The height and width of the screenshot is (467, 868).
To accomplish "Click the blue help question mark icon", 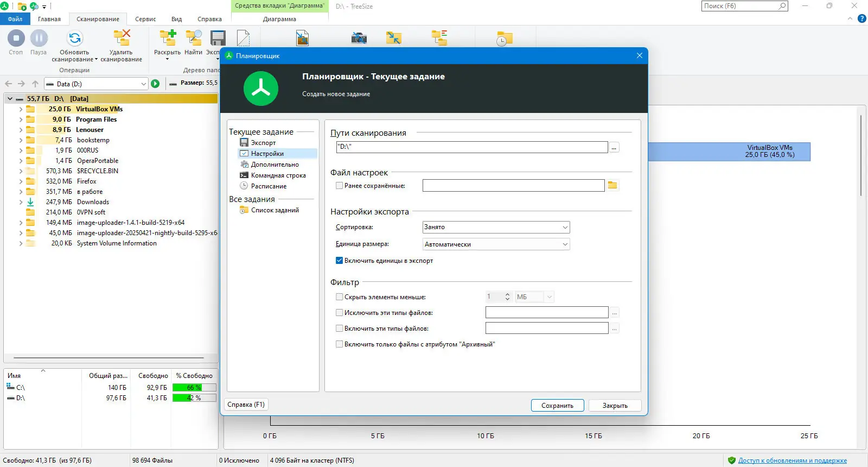I will (x=862, y=19).
